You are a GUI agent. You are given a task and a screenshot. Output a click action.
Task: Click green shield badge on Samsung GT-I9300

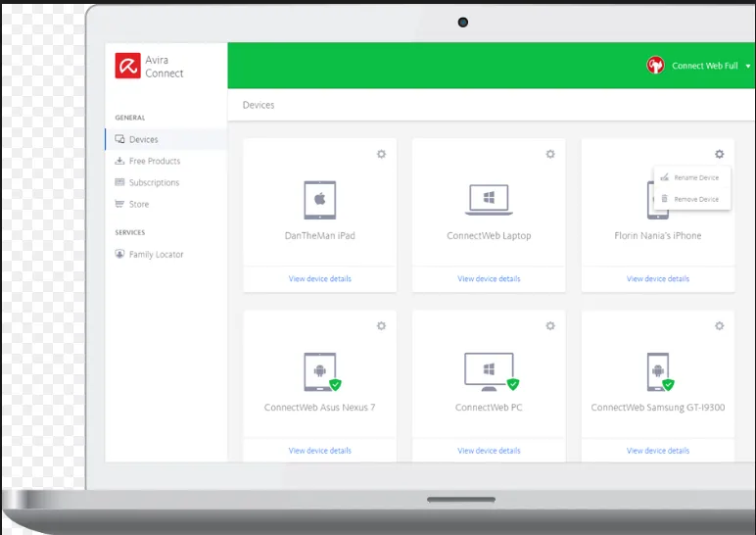(668, 384)
